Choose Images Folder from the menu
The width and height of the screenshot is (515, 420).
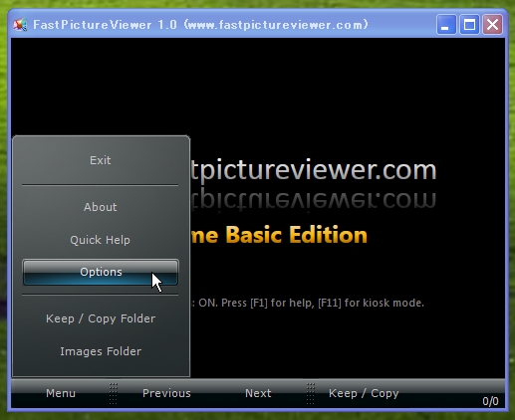[101, 351]
